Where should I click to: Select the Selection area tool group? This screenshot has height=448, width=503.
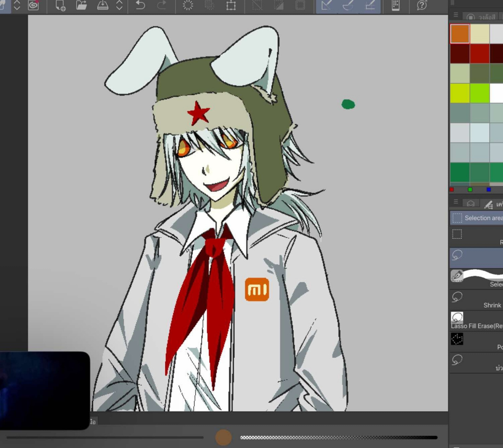(x=477, y=218)
